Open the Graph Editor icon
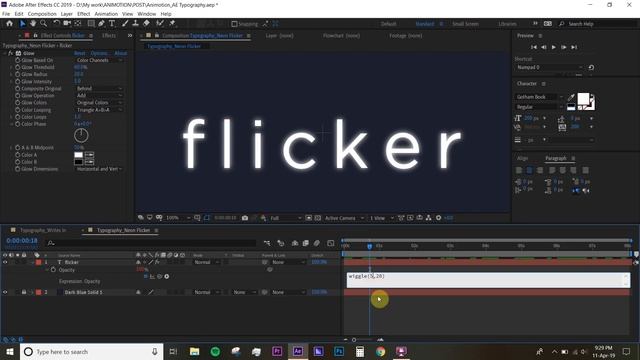 click(331, 243)
